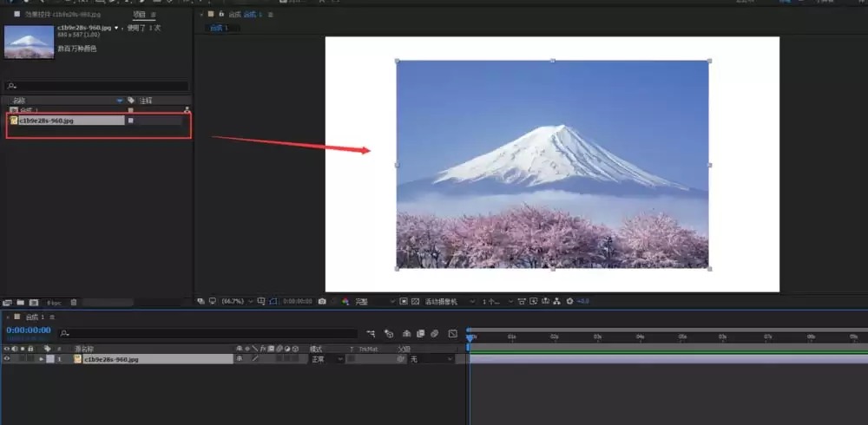Toggle the transparency grid icon
868x425 pixels.
click(415, 302)
